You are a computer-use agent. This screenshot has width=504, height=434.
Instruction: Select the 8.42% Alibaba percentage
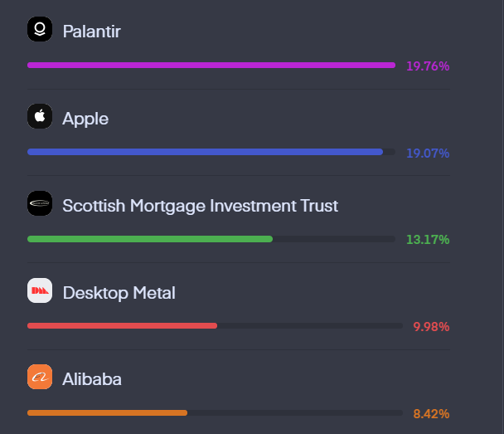(x=431, y=414)
